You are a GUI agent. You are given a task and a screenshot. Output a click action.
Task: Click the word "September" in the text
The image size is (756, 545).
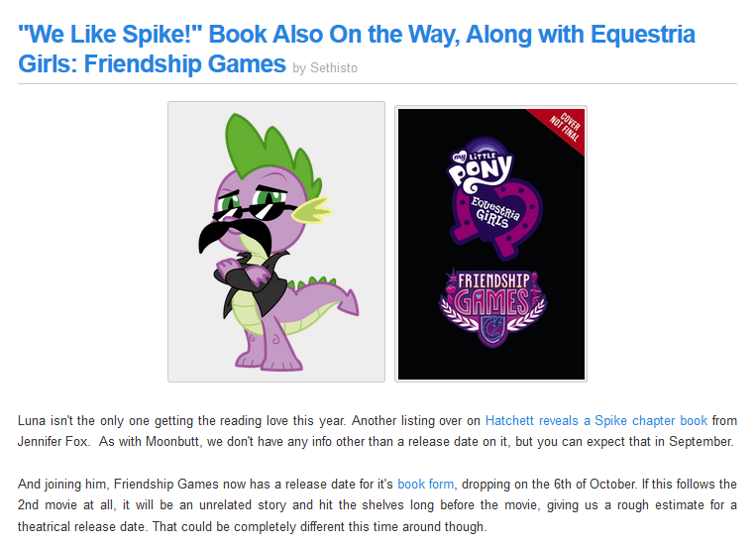point(701,441)
